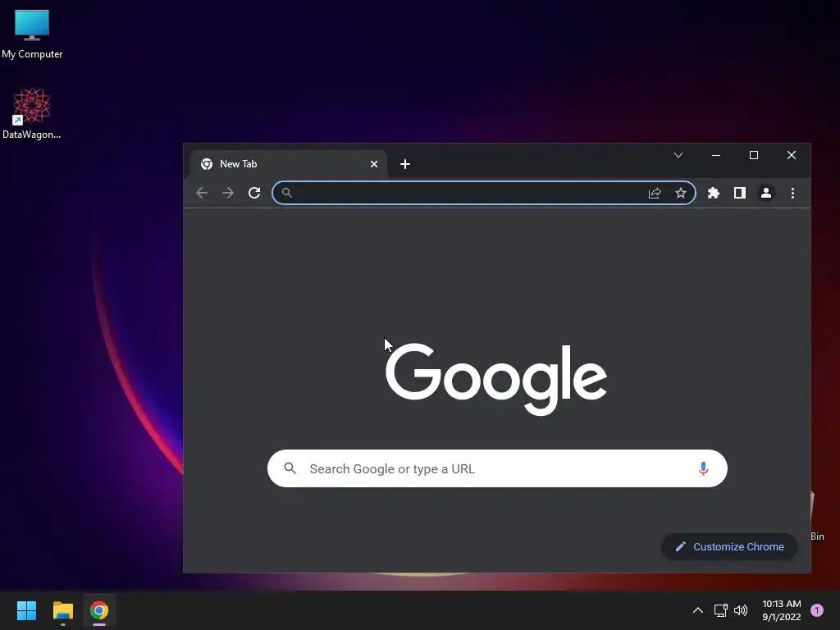Show hidden tray icons chevron

pyautogui.click(x=698, y=610)
